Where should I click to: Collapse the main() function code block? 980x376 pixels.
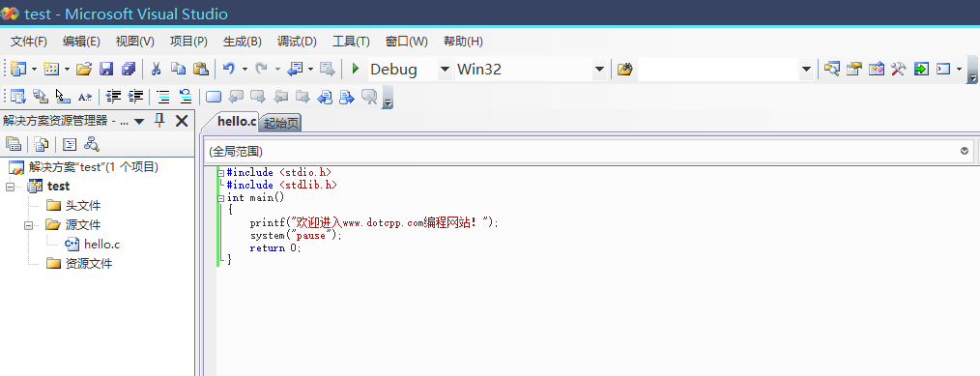(x=220, y=198)
